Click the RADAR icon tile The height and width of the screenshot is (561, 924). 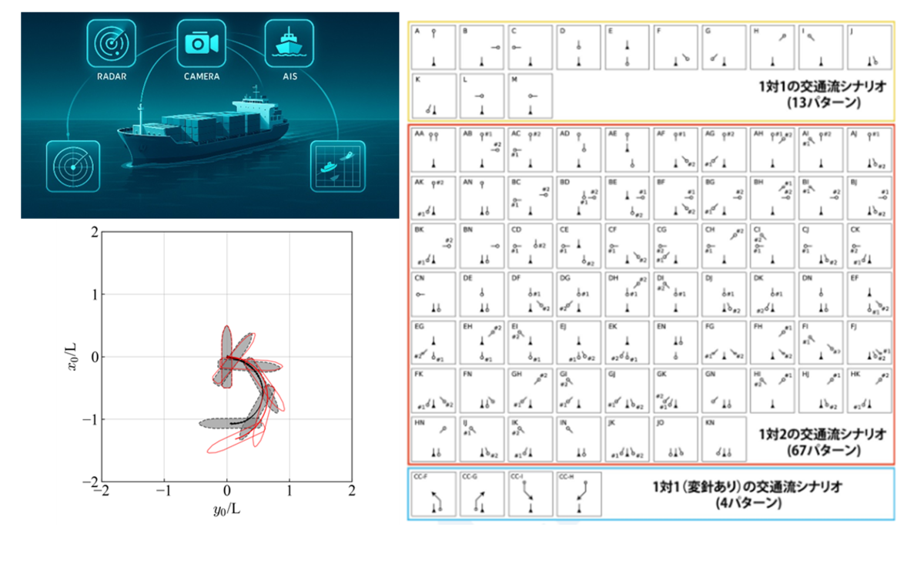pos(111,44)
